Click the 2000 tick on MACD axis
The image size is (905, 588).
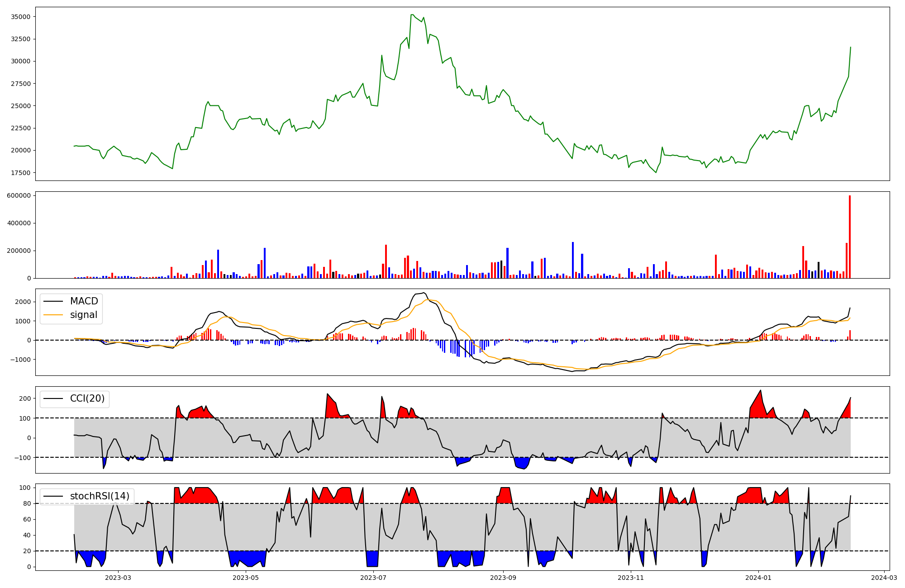(23, 302)
